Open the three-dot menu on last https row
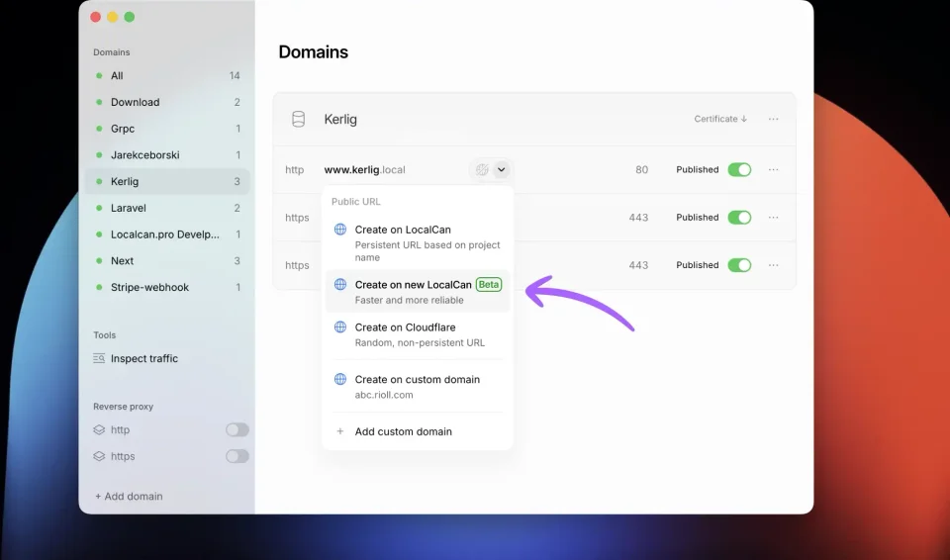 [773, 265]
